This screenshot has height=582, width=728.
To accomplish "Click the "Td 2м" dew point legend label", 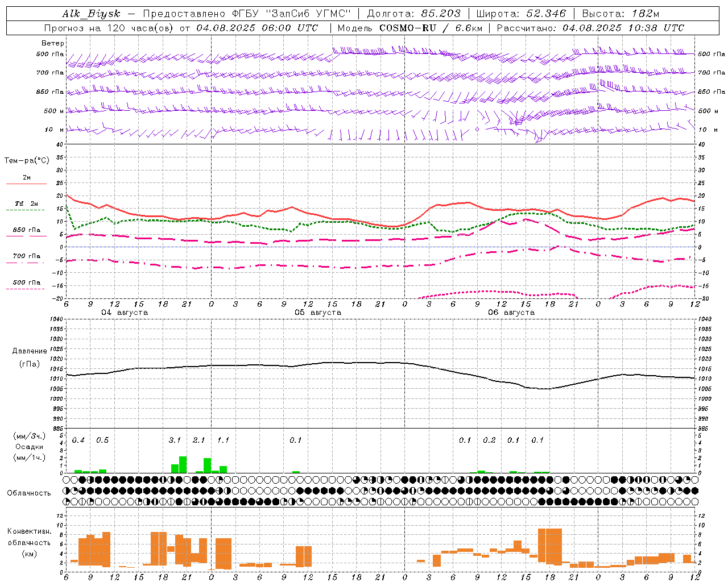I will click(x=27, y=203).
